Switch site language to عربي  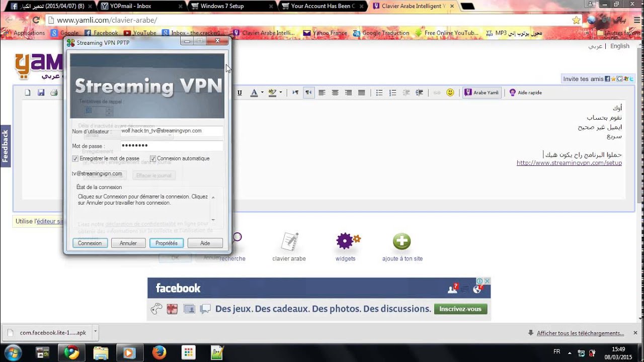point(596,46)
